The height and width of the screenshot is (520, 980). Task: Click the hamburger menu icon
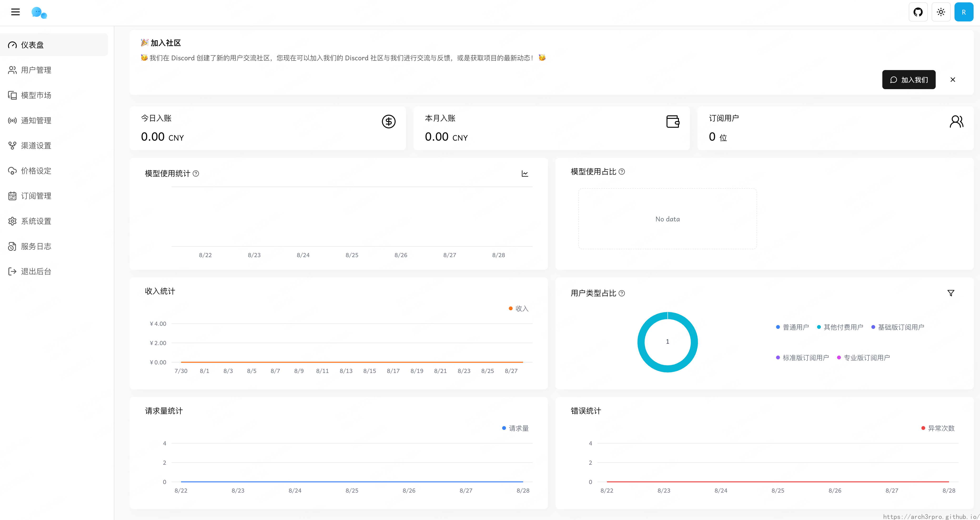click(15, 12)
